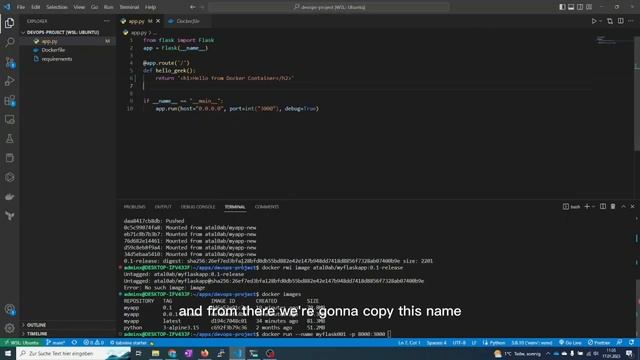Click the command center search box
The width and height of the screenshot is (640, 360).
[x=329, y=7]
